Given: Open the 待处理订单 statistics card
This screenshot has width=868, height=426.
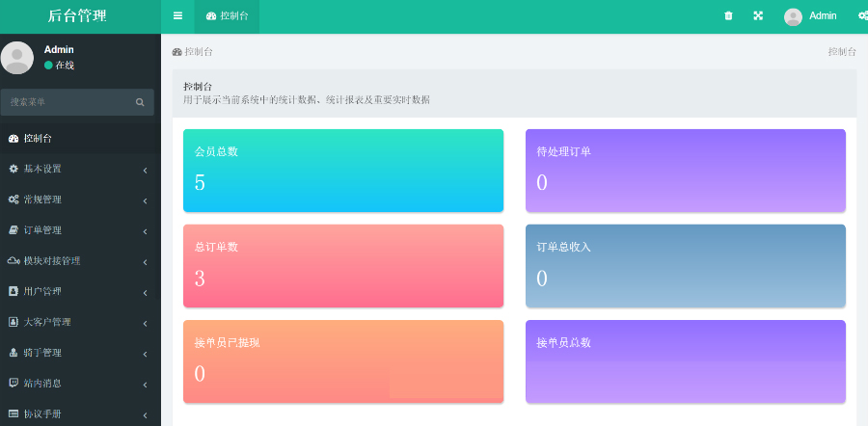Looking at the screenshot, I should pyautogui.click(x=685, y=171).
